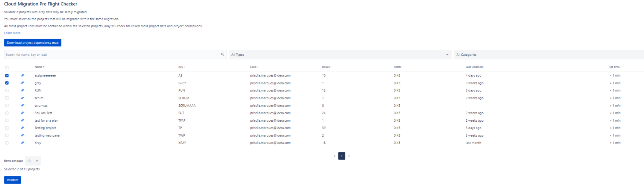Select page 1 in pagination
The height and width of the screenshot is (185, 644).
pos(342,156)
